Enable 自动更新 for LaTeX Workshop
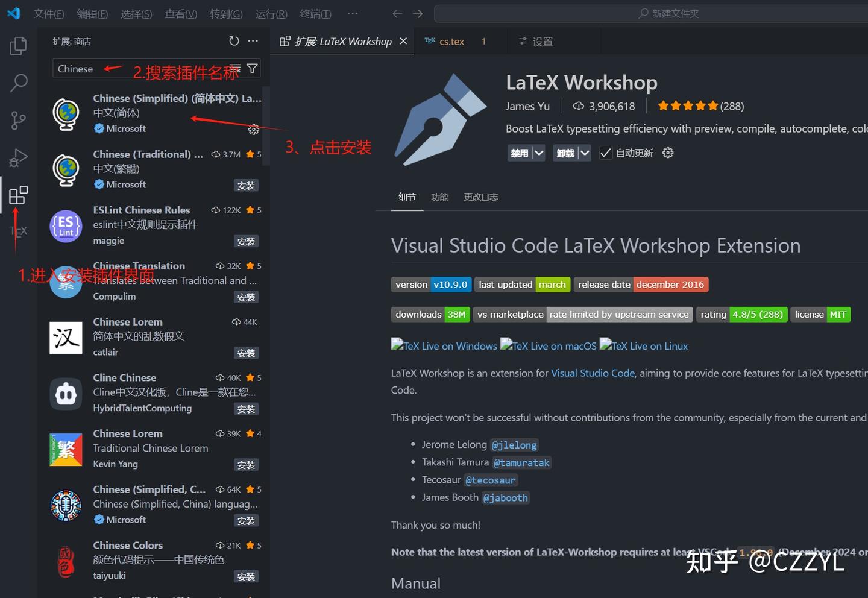The image size is (868, 598). coord(605,153)
